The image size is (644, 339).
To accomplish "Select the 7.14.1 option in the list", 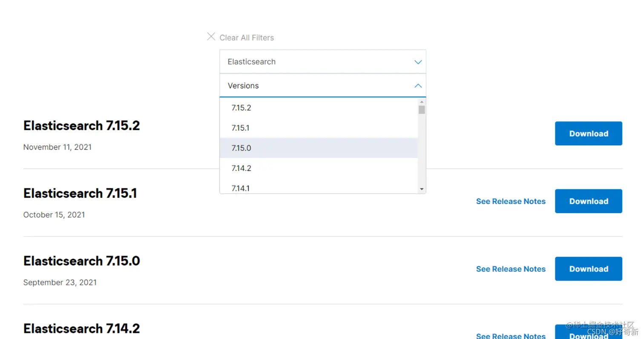I will pyautogui.click(x=241, y=188).
